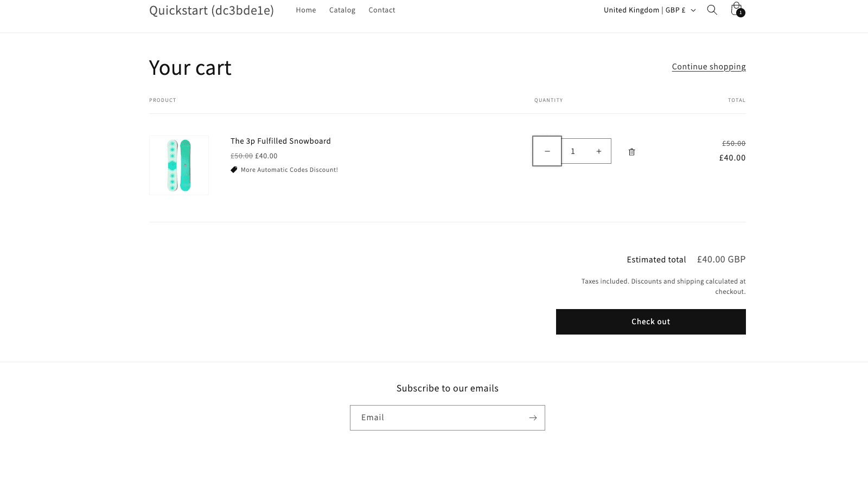This screenshot has height=488, width=868.
Task: Click the Quickstart store name heading
Action: pyautogui.click(x=212, y=10)
